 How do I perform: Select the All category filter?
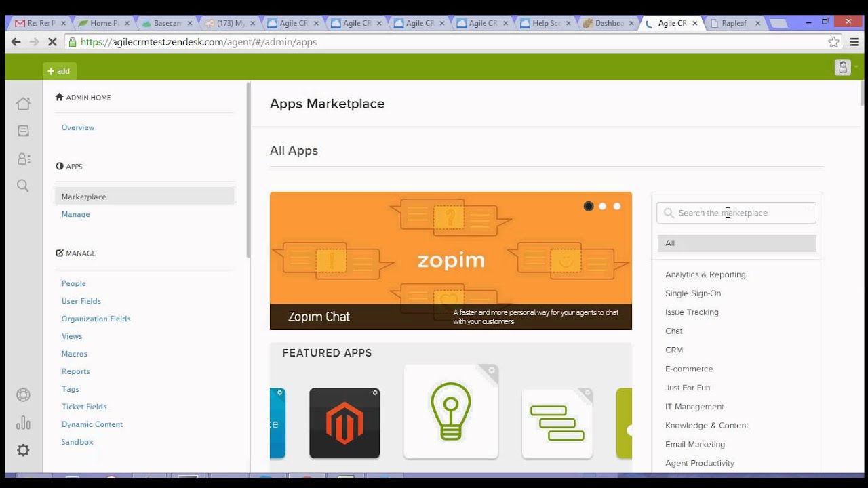coord(737,243)
